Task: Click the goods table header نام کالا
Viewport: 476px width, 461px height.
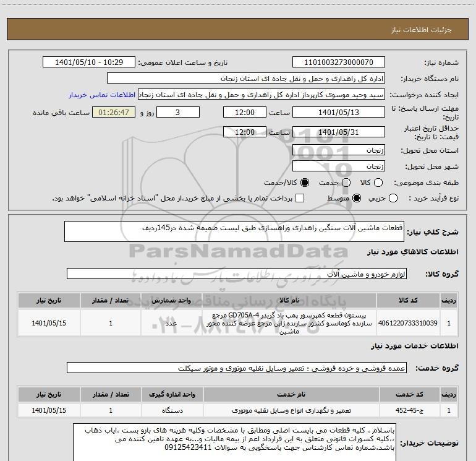Action: pyautogui.click(x=289, y=300)
